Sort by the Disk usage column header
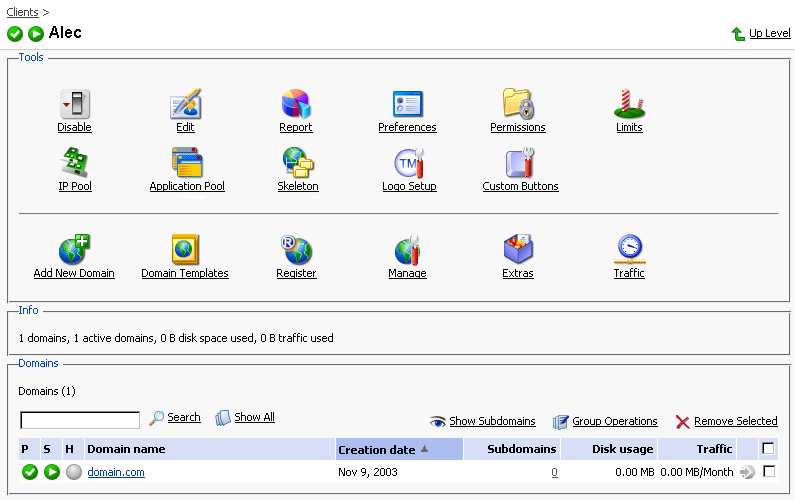The height and width of the screenshot is (500, 795). pyautogui.click(x=622, y=449)
